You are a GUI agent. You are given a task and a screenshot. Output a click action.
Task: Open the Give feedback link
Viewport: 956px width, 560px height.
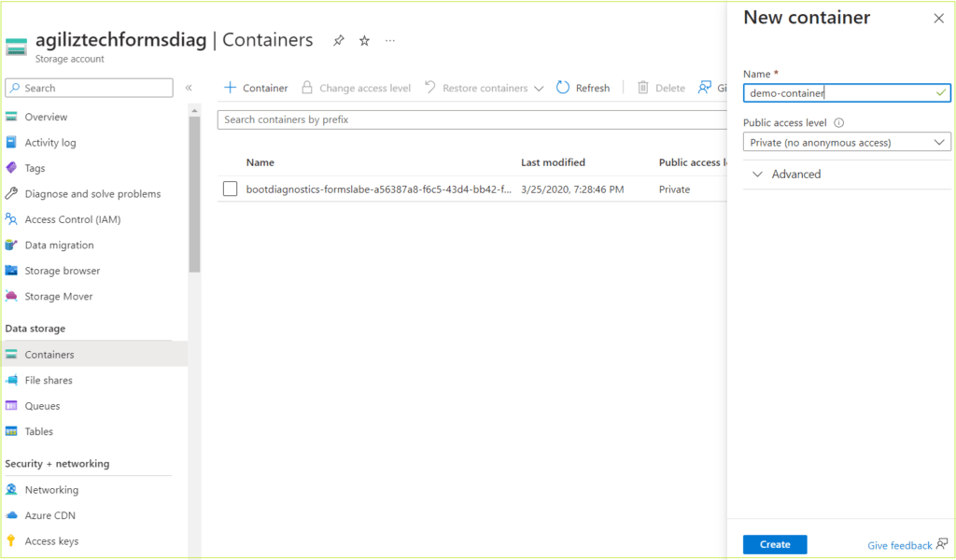(898, 544)
